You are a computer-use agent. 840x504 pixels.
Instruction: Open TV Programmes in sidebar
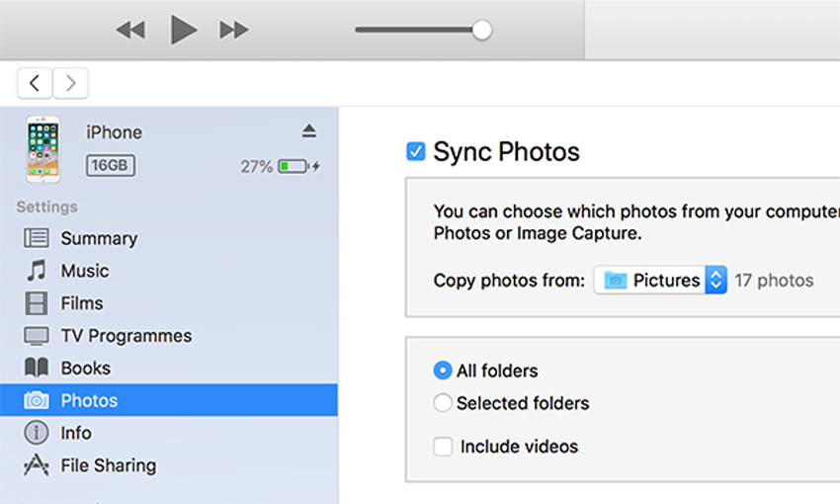point(126,336)
